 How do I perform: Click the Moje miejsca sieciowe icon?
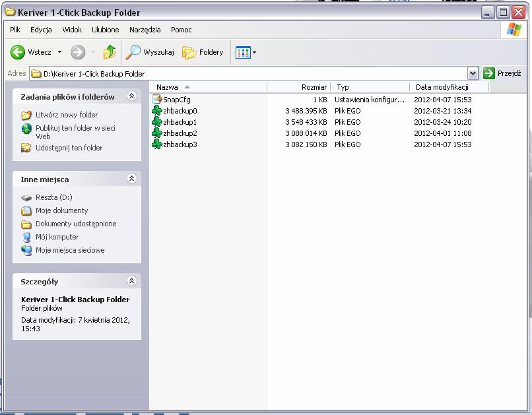(x=26, y=250)
